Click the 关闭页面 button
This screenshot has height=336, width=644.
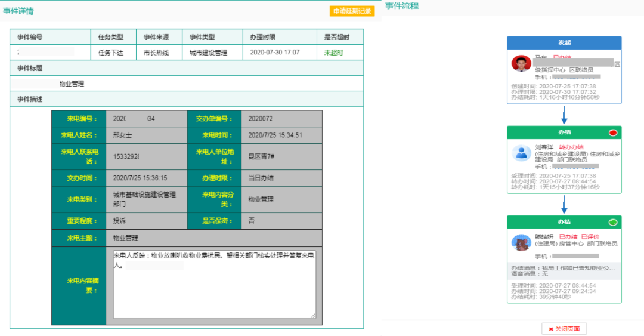coord(564,329)
